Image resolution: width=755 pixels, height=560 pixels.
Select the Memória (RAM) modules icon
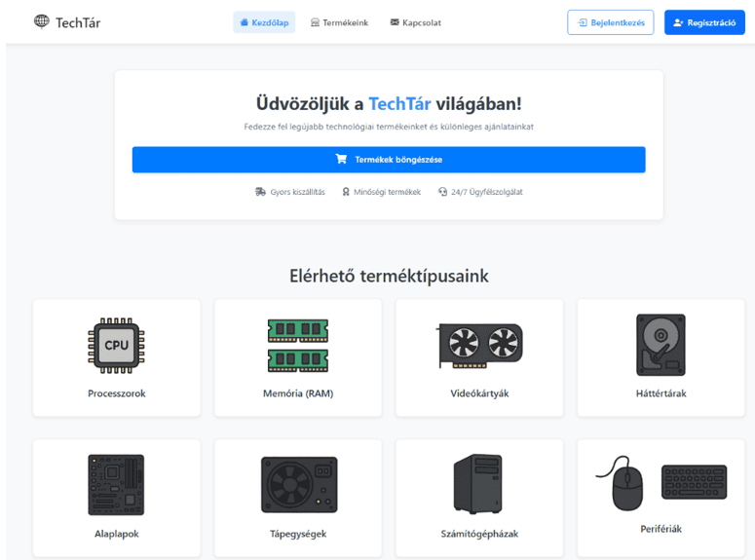(298, 345)
